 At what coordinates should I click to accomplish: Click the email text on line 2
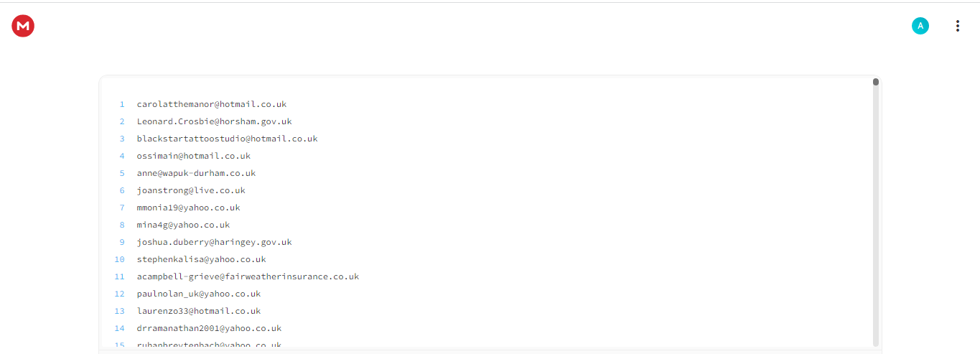coord(214,121)
